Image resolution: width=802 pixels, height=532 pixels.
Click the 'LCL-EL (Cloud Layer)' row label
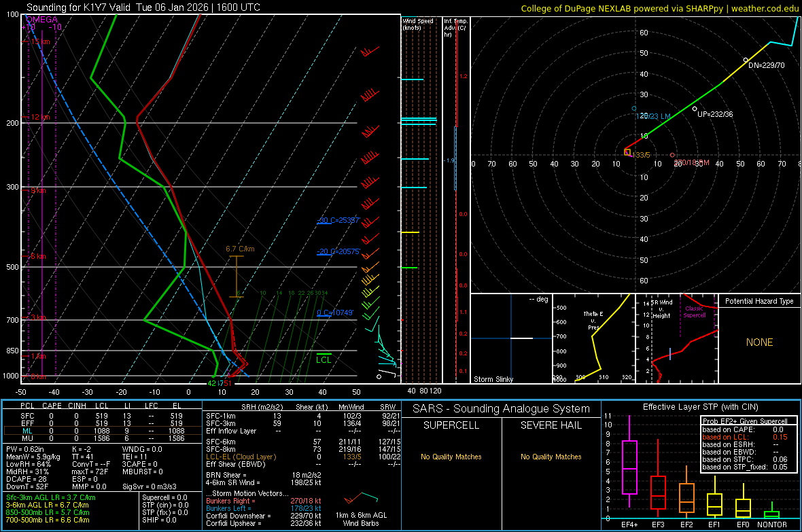pyautogui.click(x=241, y=457)
